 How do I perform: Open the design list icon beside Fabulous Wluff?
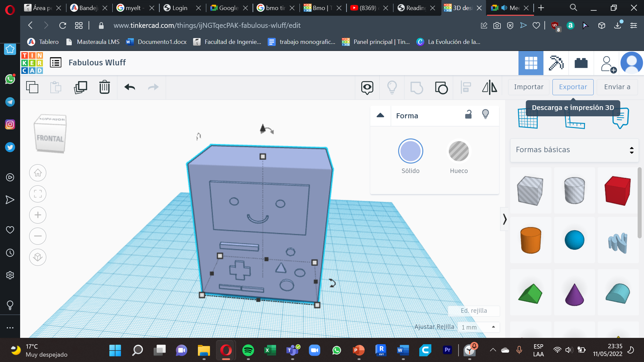coord(56,63)
